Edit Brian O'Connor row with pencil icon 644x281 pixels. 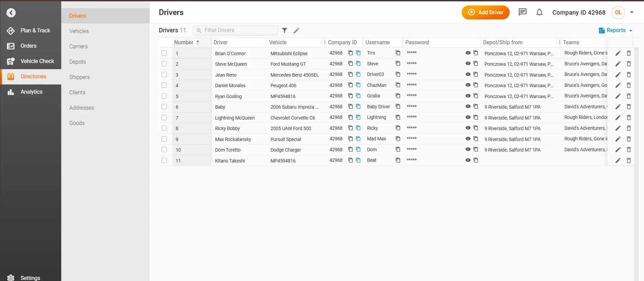coord(618,53)
